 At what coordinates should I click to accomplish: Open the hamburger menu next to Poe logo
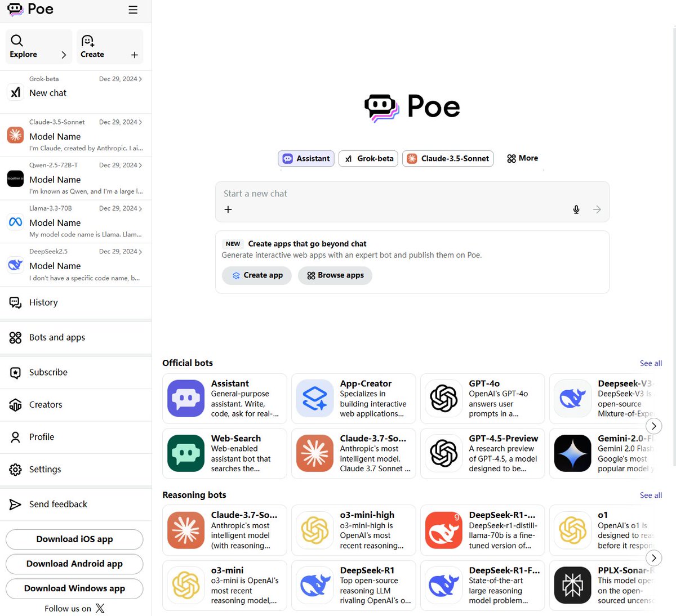tap(133, 10)
